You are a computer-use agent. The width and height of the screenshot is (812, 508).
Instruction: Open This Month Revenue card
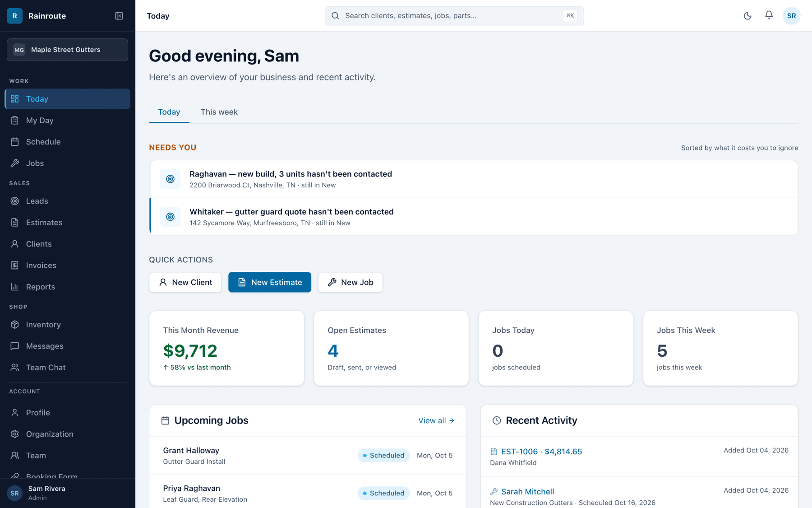coord(226,348)
